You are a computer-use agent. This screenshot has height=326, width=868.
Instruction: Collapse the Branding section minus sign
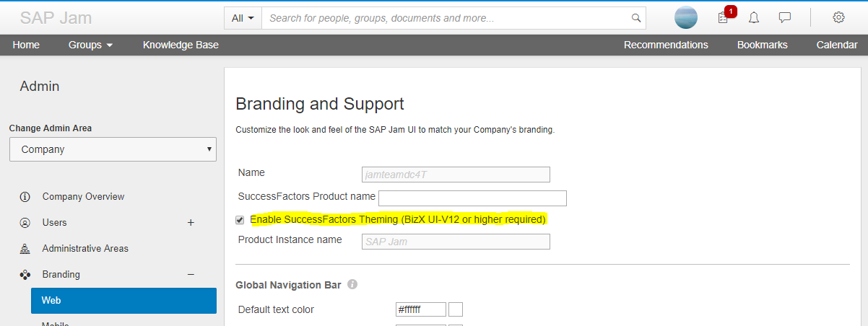point(191,275)
